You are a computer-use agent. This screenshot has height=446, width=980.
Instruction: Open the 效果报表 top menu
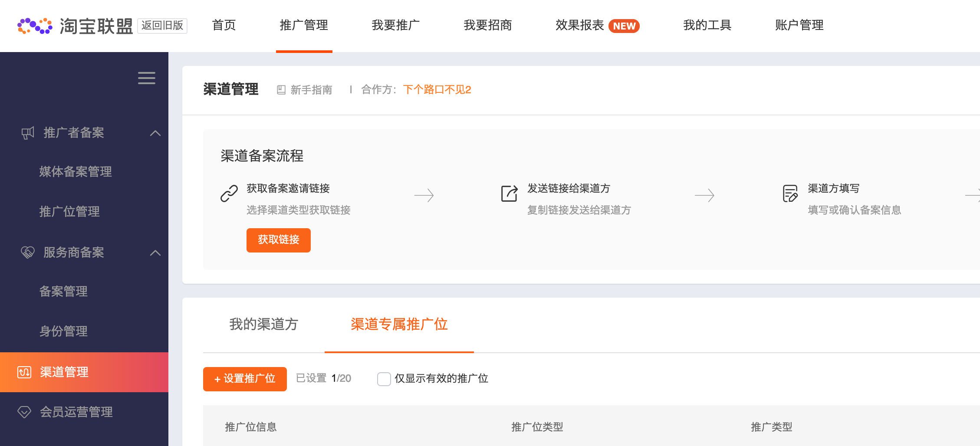coord(580,26)
